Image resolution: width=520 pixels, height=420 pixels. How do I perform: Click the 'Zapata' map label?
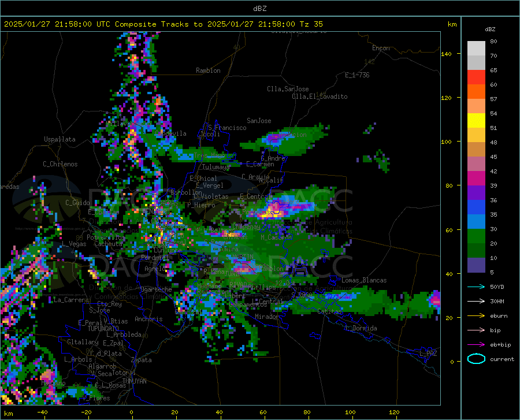[142, 360]
